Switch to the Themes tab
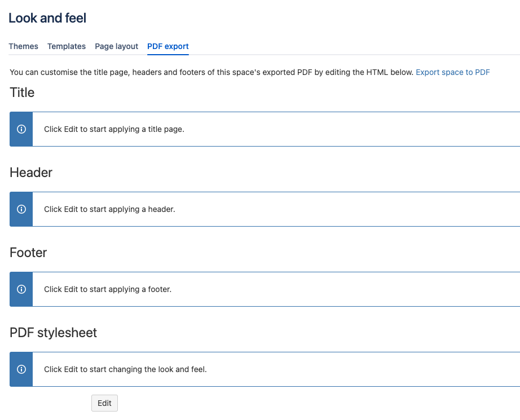 (x=23, y=46)
